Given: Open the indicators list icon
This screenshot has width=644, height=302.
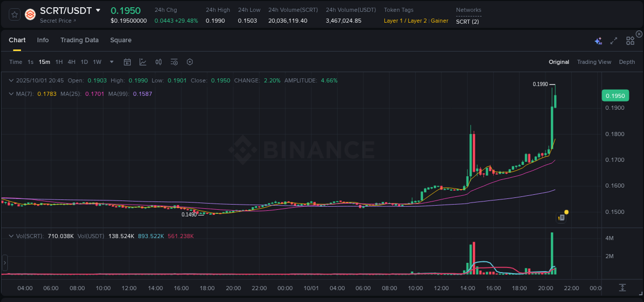Looking at the screenshot, I should 174,61.
